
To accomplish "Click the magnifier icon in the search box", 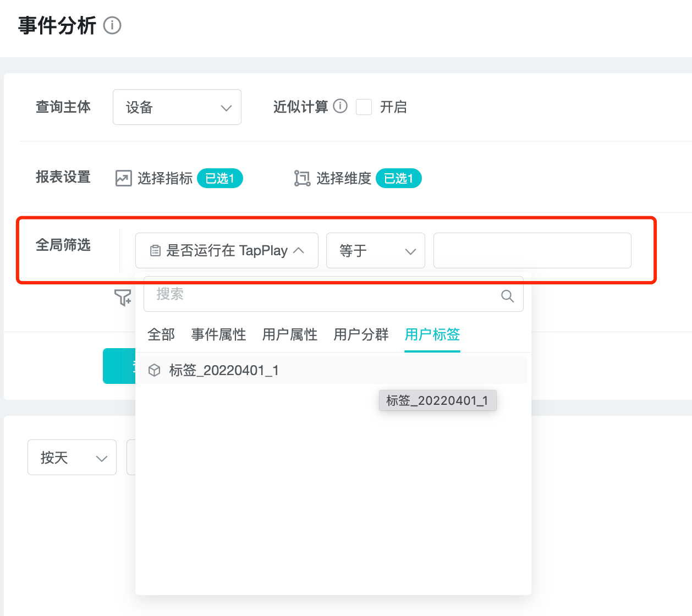I will tap(507, 295).
